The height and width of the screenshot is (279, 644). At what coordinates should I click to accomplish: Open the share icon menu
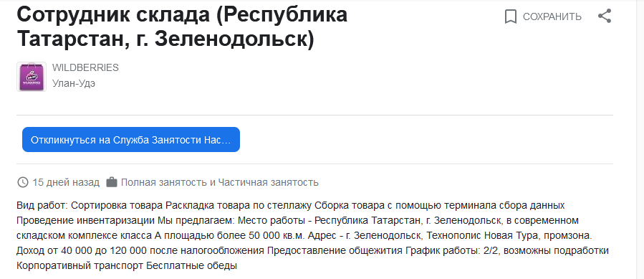coord(604,16)
